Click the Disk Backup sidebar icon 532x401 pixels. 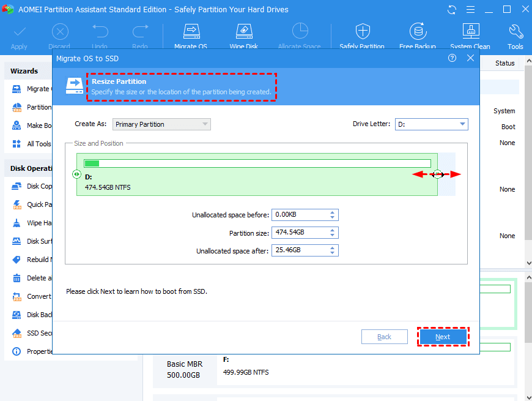pyautogui.click(x=17, y=315)
